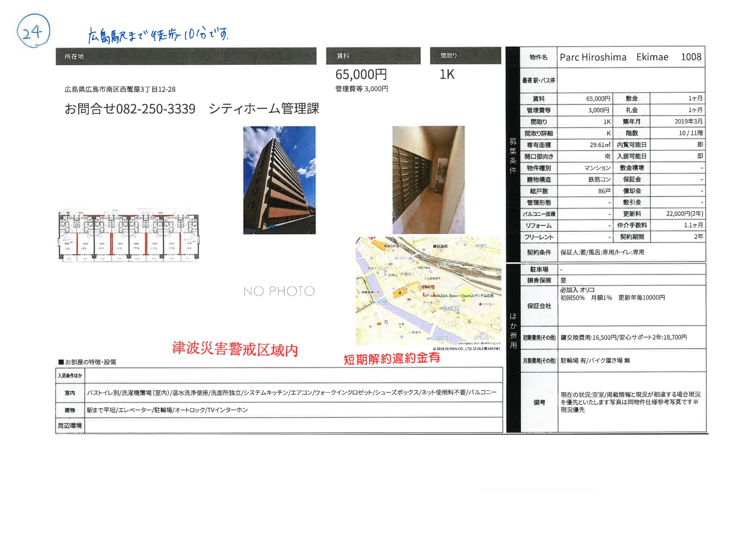Click the vertical 募集条件 section label

(513, 156)
